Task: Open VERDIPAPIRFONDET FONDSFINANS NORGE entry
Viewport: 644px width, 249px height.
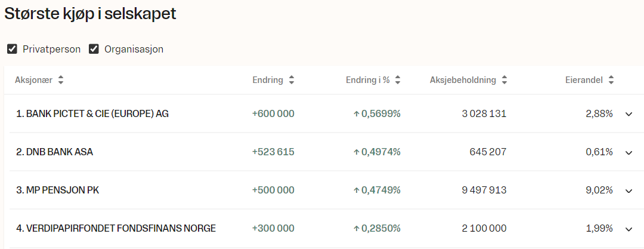Action: (x=116, y=229)
